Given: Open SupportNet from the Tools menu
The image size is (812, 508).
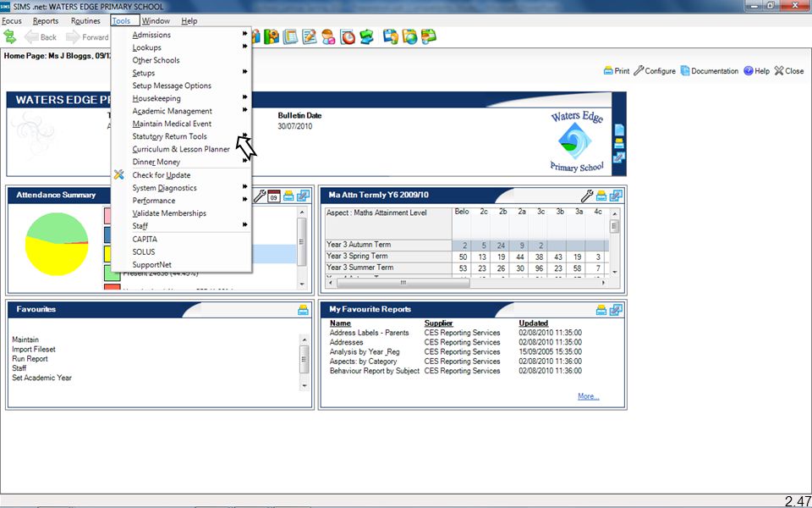Looking at the screenshot, I should click(x=151, y=264).
